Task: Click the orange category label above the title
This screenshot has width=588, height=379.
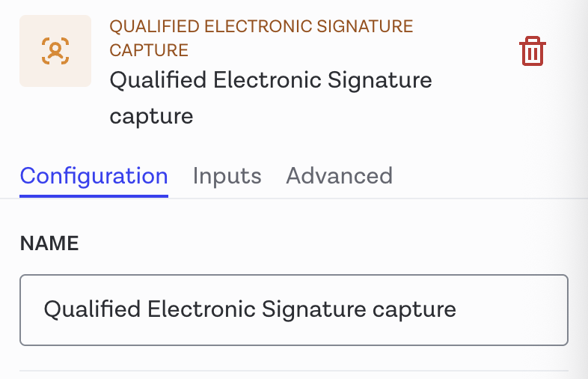Action: coord(261,38)
